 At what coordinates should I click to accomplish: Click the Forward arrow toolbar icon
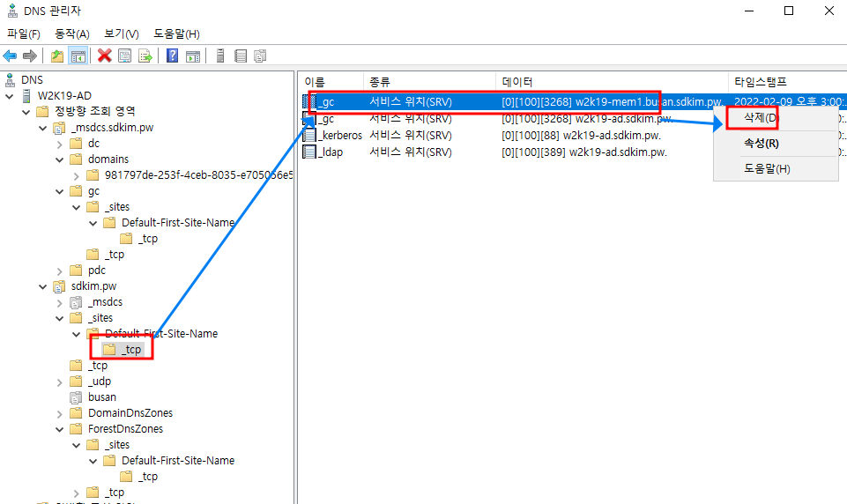tap(30, 56)
